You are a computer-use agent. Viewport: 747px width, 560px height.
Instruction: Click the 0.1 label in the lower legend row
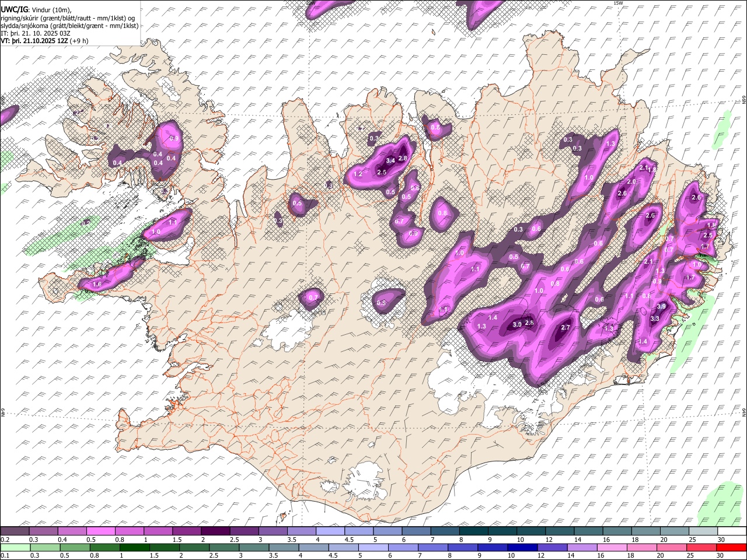pyautogui.click(x=5, y=555)
